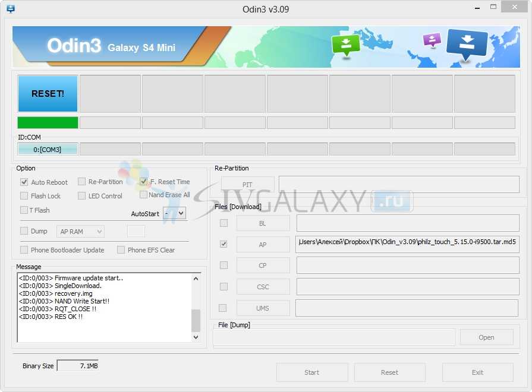The image size is (532, 392).
Task: Click the blue RESET! status box
Action: coord(48,93)
